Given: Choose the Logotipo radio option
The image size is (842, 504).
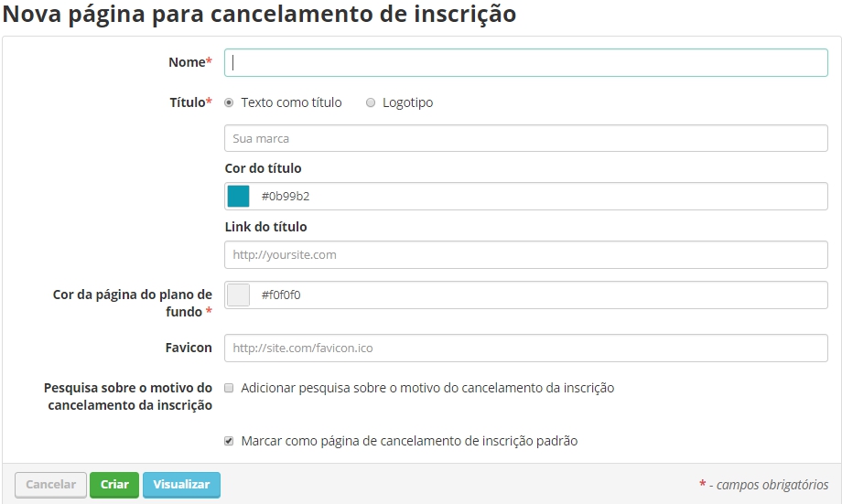Looking at the screenshot, I should (371, 102).
